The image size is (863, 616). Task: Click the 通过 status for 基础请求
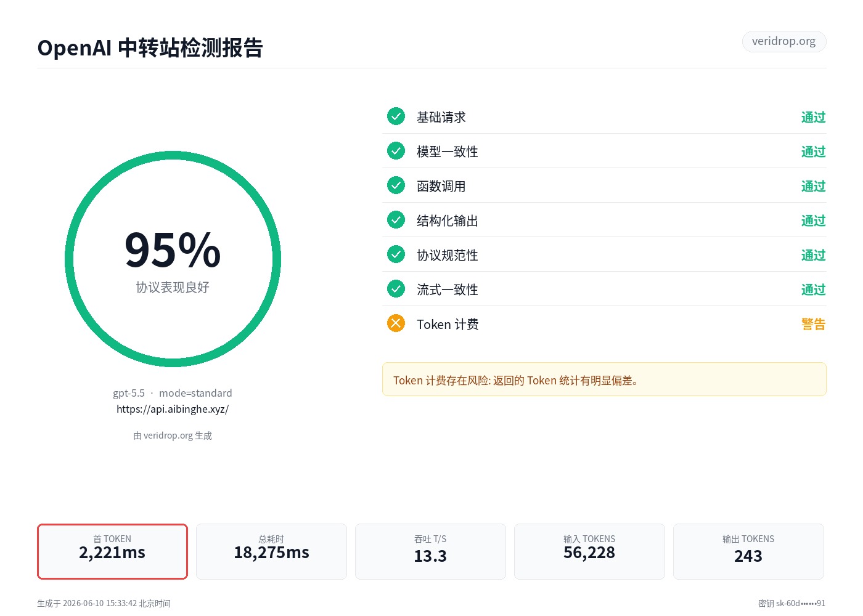[813, 117]
